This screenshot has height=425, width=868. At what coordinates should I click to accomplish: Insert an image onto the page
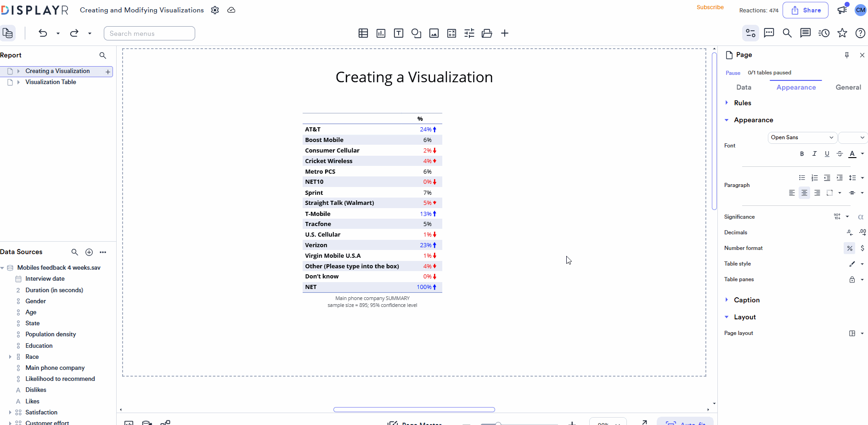tap(434, 33)
